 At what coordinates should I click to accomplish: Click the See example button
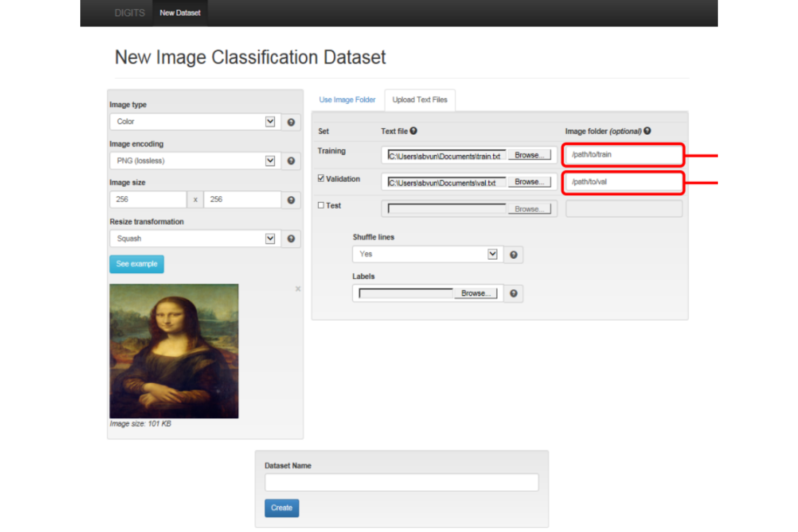tap(136, 264)
